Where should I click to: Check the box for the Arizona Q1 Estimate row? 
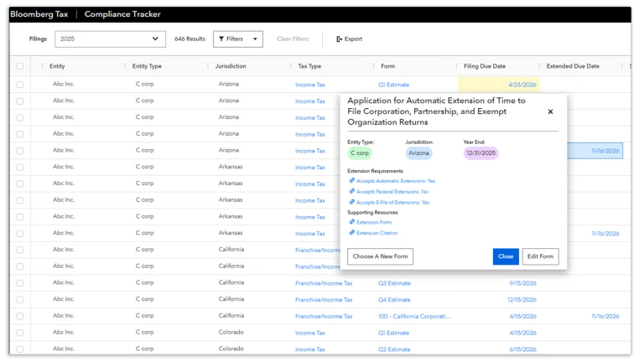(x=20, y=85)
